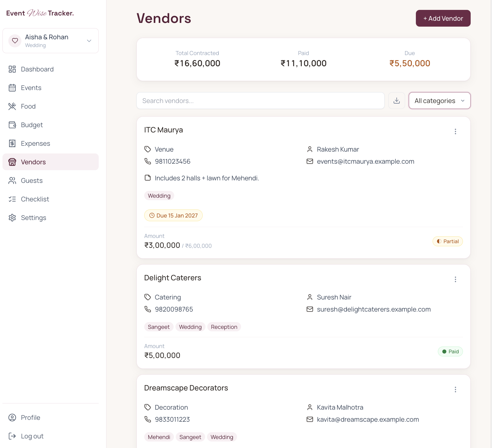
Task: Click contact name Rakesh Kumar
Action: pyautogui.click(x=338, y=149)
